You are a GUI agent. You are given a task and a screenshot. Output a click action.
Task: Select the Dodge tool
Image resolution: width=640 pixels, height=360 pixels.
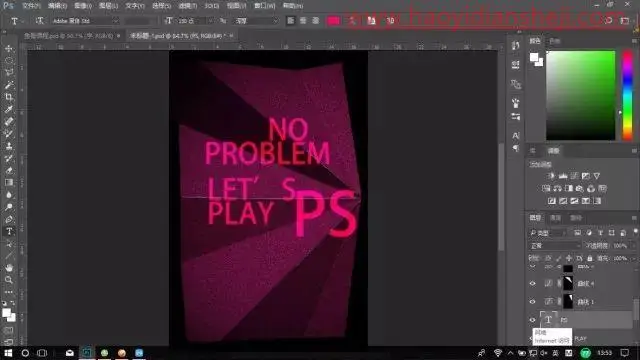(9, 207)
